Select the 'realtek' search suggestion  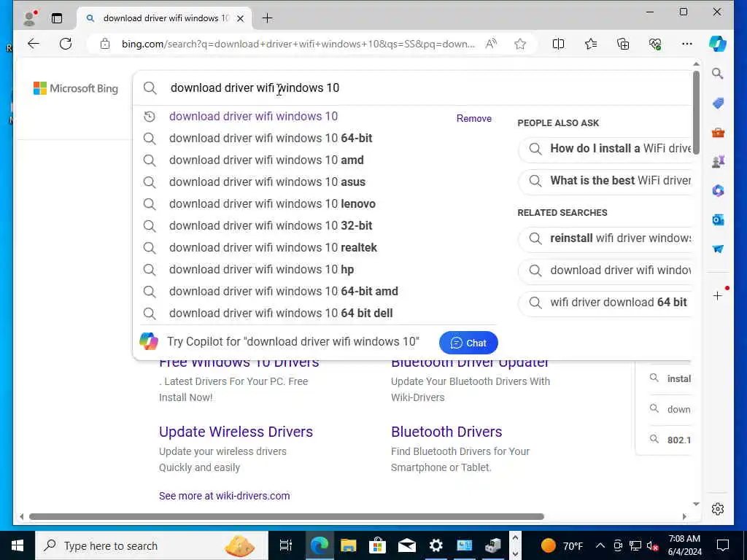(273, 248)
